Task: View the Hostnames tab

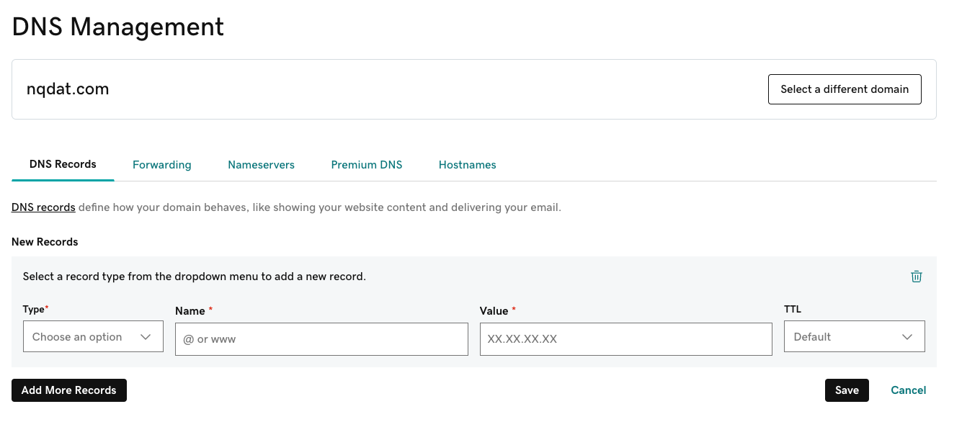Action: point(467,165)
